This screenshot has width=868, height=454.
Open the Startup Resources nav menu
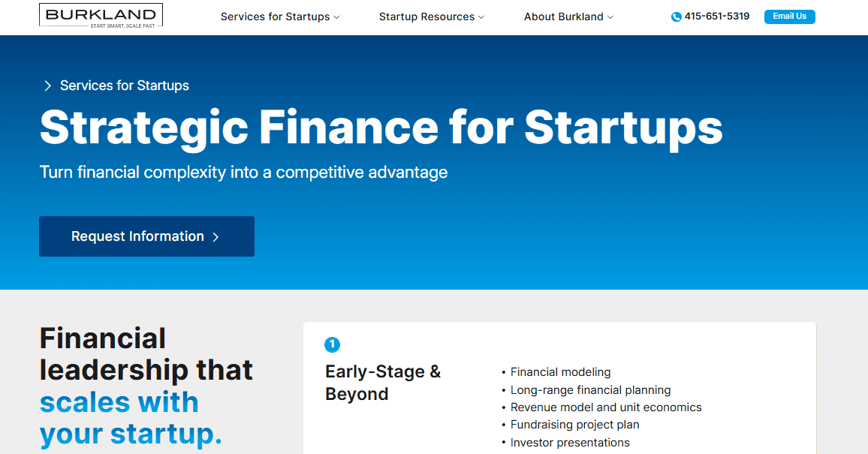426,17
